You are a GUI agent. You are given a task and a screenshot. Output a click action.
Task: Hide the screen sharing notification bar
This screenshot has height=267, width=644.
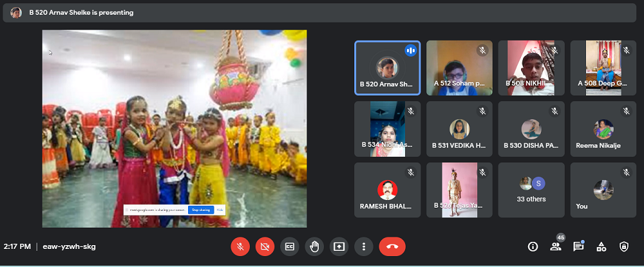[220, 210]
